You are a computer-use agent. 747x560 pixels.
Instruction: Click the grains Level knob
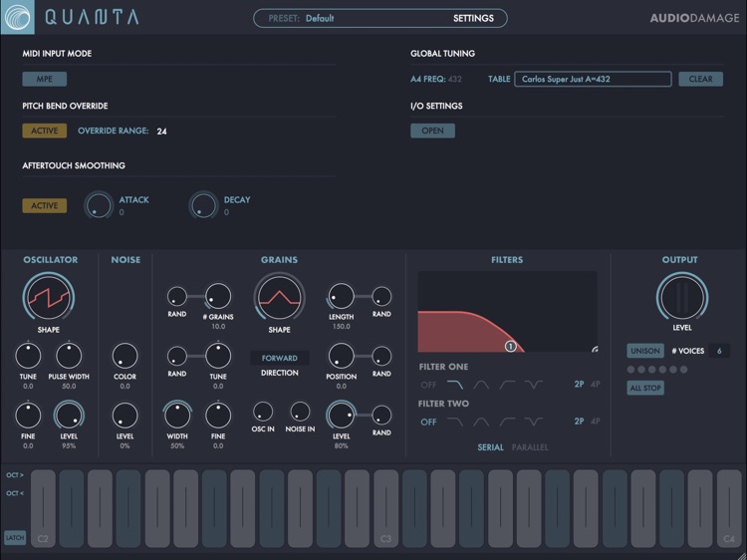341,416
